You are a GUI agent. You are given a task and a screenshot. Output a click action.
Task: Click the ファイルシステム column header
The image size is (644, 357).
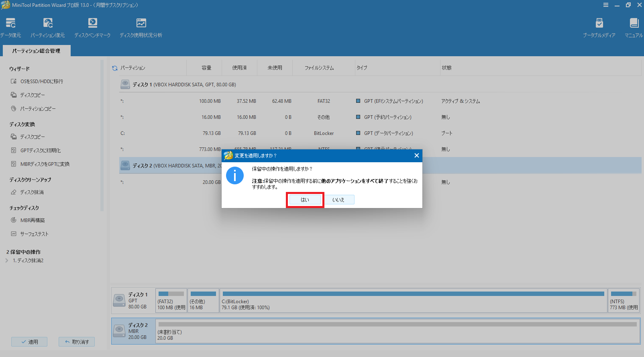coord(319,68)
